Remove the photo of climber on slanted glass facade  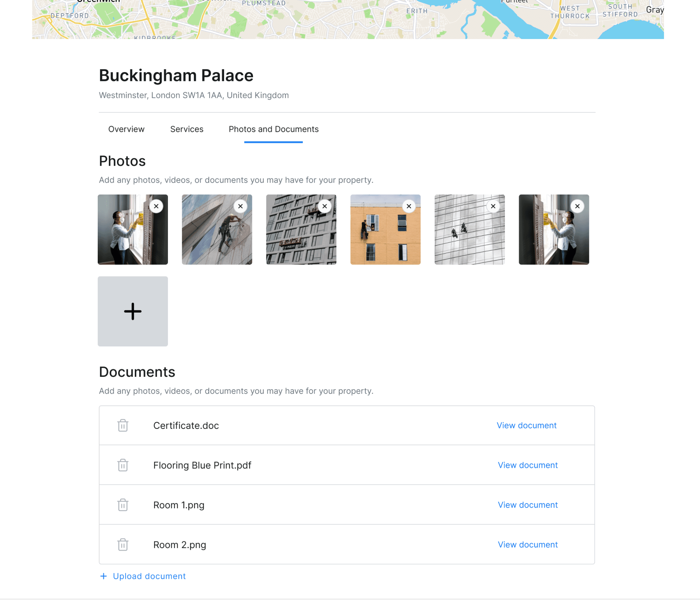(x=240, y=206)
